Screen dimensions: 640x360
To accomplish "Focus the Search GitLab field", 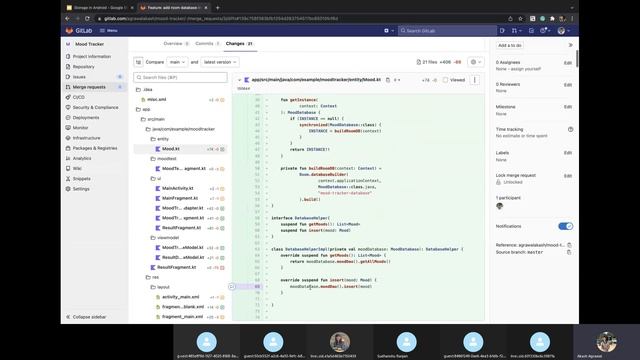I will tap(447, 31).
